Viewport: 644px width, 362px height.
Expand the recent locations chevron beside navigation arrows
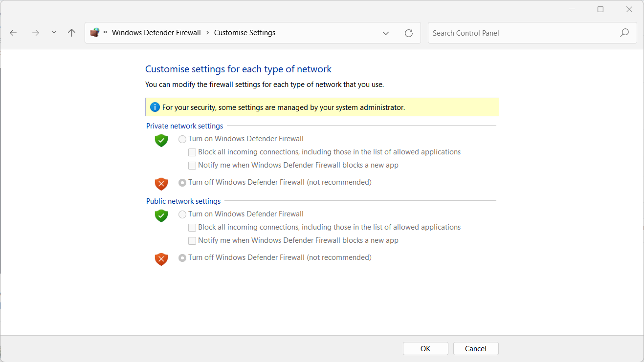54,32
